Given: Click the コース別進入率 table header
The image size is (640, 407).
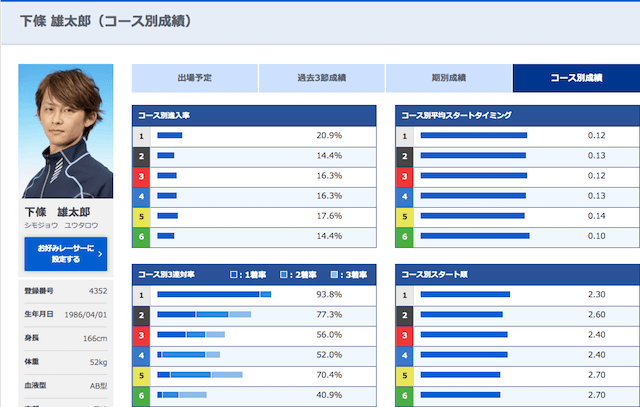Looking at the screenshot, I should (x=254, y=115).
